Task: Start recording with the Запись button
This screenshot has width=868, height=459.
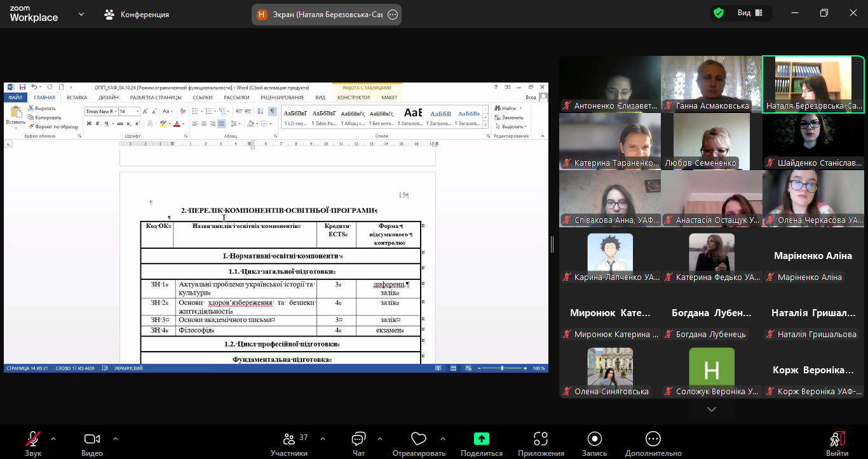Action: pyautogui.click(x=594, y=444)
